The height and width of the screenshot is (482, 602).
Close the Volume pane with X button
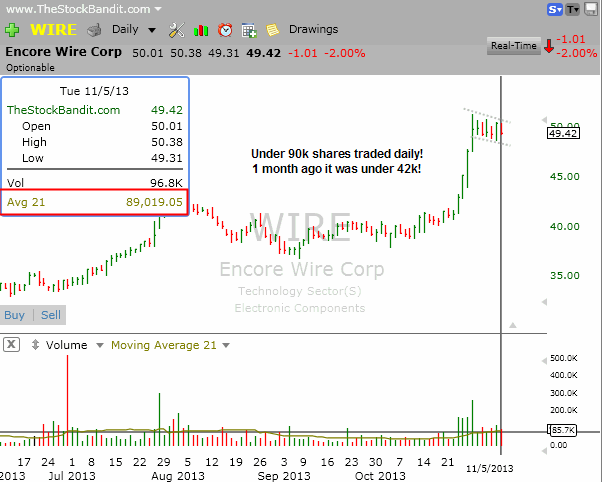[12, 344]
